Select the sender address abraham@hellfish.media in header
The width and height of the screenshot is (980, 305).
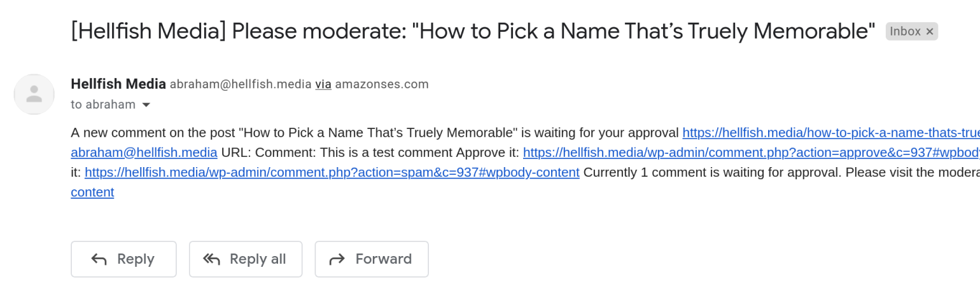[x=241, y=84]
